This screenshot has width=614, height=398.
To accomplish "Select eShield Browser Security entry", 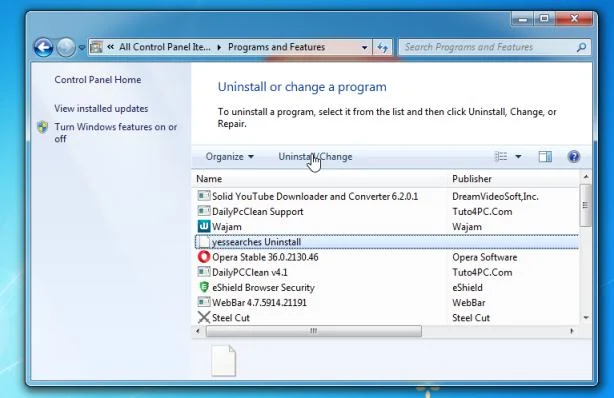I will click(x=263, y=288).
